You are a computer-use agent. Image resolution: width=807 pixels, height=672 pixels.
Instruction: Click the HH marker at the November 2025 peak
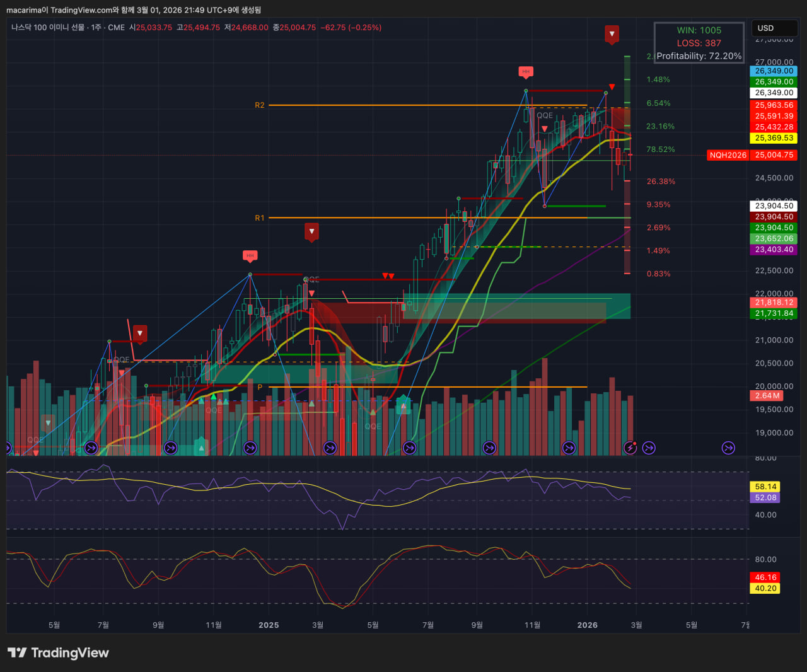(x=526, y=71)
